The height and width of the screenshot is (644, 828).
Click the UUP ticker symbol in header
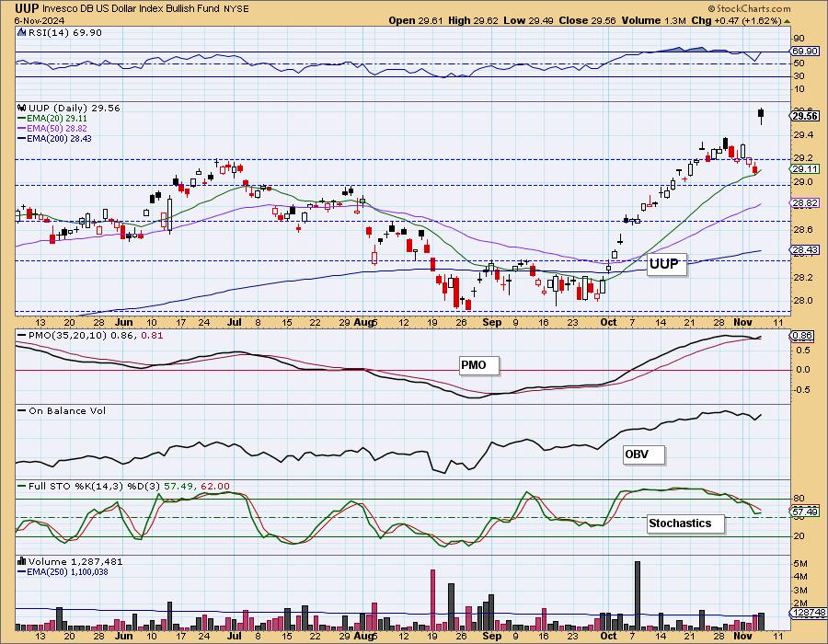(x=27, y=8)
